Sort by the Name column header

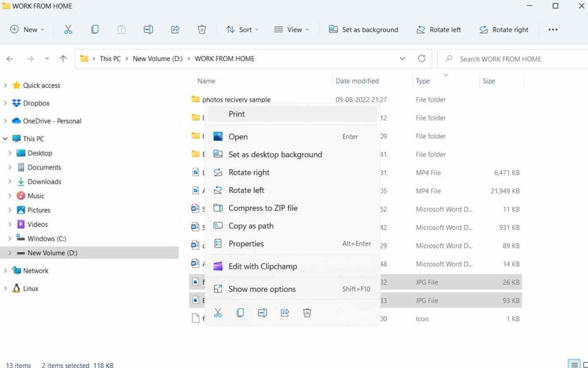(x=206, y=81)
